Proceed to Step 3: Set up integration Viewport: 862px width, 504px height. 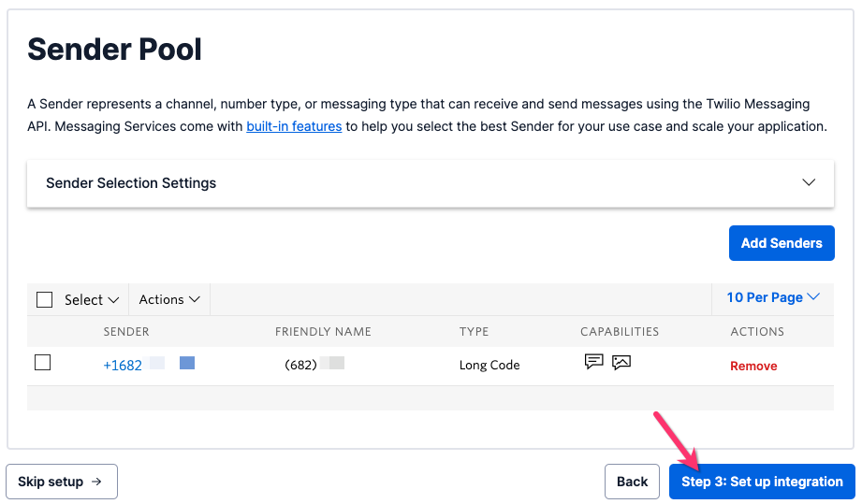click(x=762, y=482)
